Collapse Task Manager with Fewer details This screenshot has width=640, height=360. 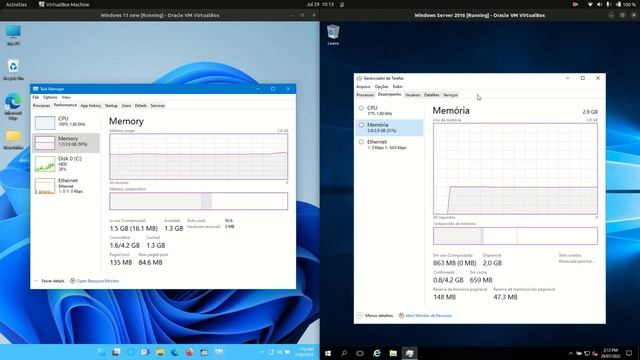[50, 281]
